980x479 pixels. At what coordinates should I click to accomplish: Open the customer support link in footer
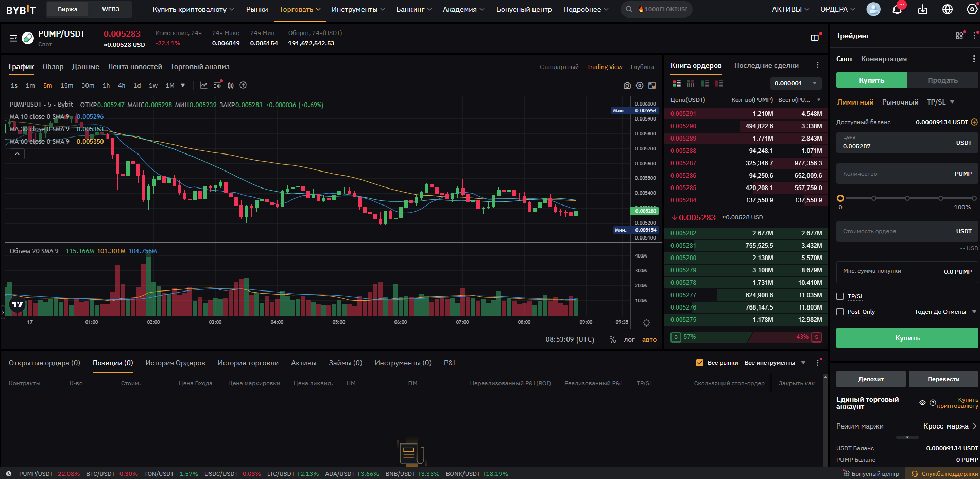click(945, 474)
